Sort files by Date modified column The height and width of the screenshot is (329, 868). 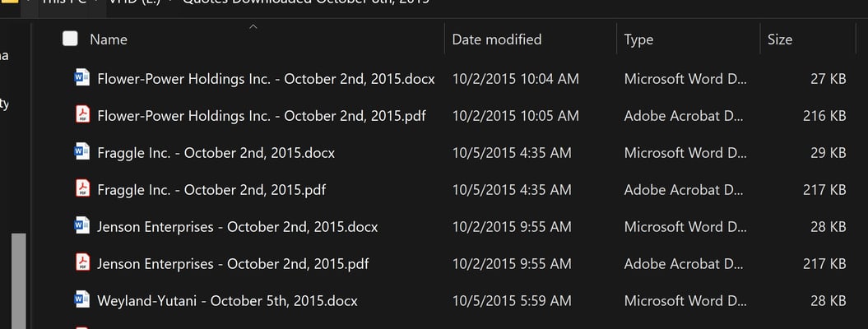tap(497, 39)
